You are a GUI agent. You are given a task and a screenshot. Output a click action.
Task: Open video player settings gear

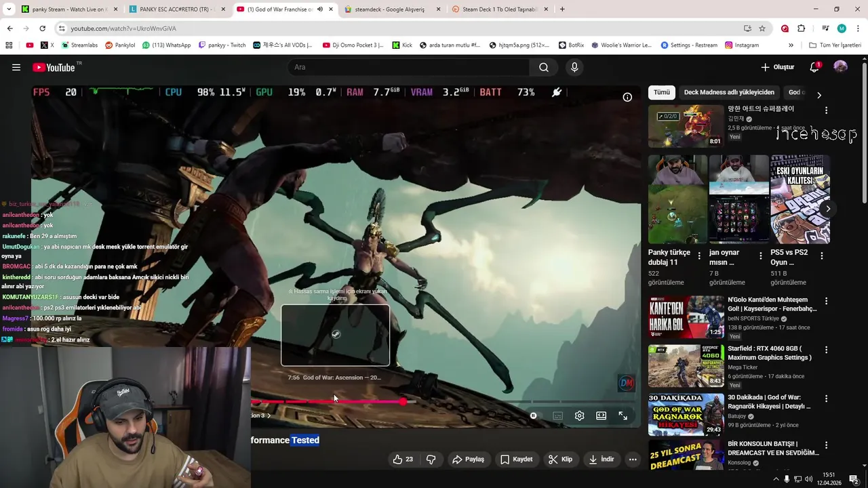pyautogui.click(x=579, y=415)
